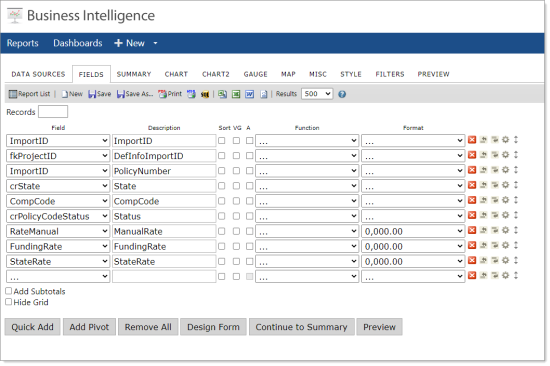Click the Design Form button
Image resolution: width=550 pixels, height=366 pixels.
(213, 327)
